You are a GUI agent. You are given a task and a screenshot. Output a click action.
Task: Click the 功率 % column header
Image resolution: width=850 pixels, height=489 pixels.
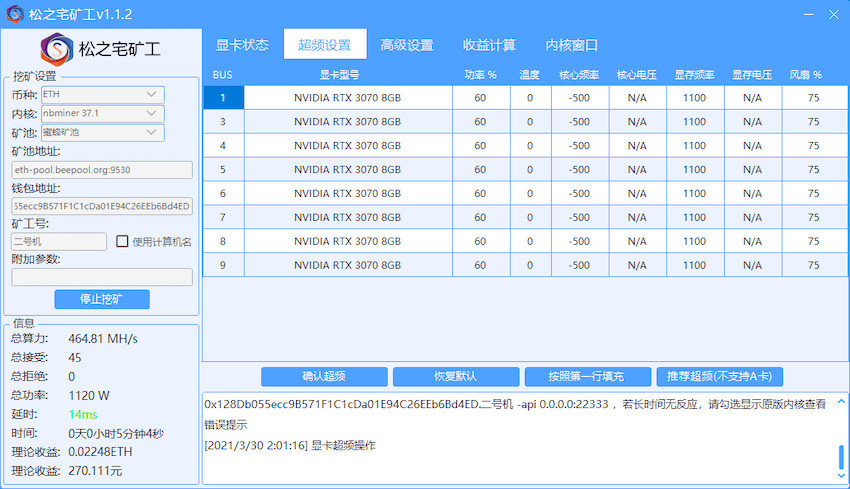pos(480,75)
